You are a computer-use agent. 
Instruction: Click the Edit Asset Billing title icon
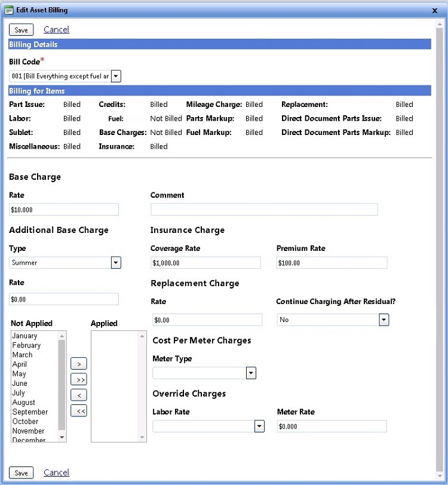pyautogui.click(x=9, y=10)
